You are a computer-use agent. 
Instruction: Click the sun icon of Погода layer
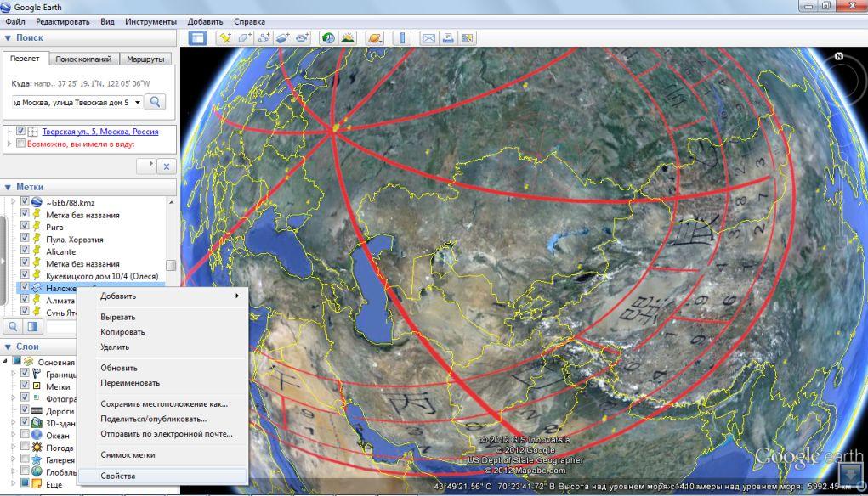click(37, 448)
